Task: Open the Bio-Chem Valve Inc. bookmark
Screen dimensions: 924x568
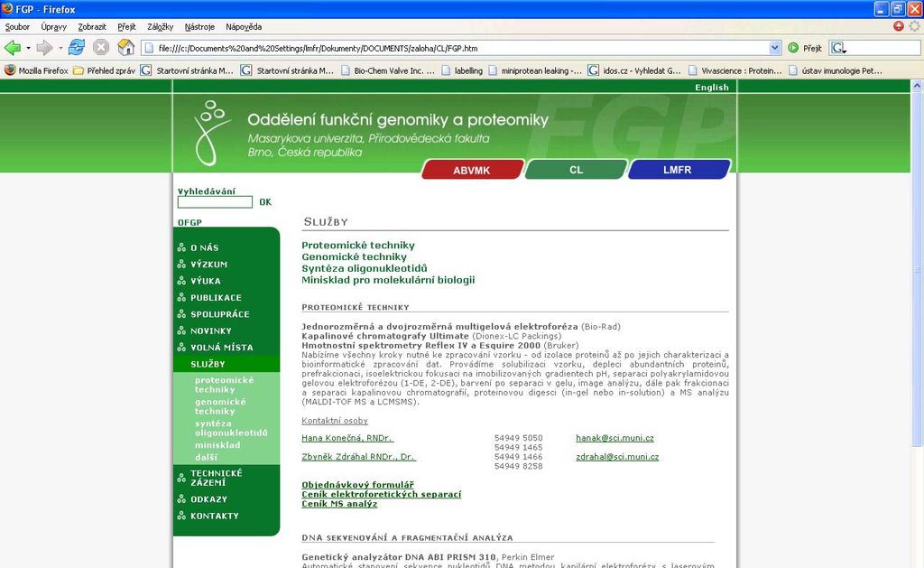Action: point(388,70)
